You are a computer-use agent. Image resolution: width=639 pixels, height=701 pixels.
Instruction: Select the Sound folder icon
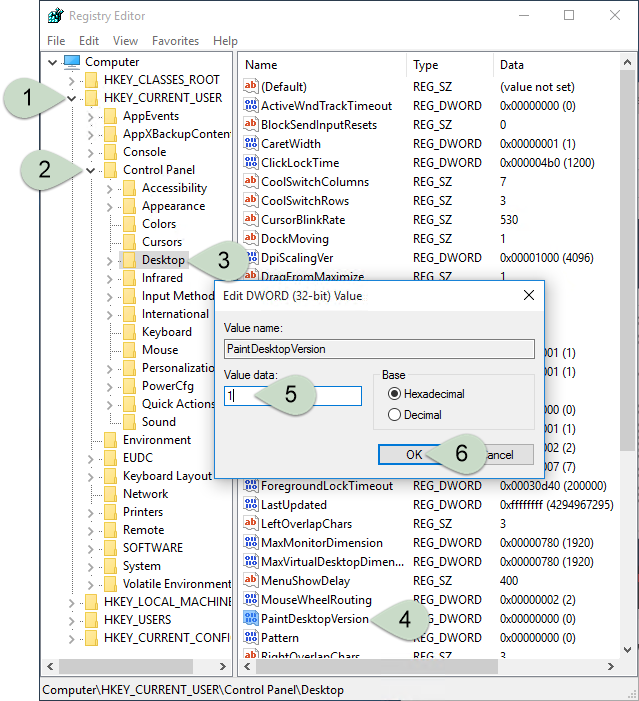[x=129, y=422]
